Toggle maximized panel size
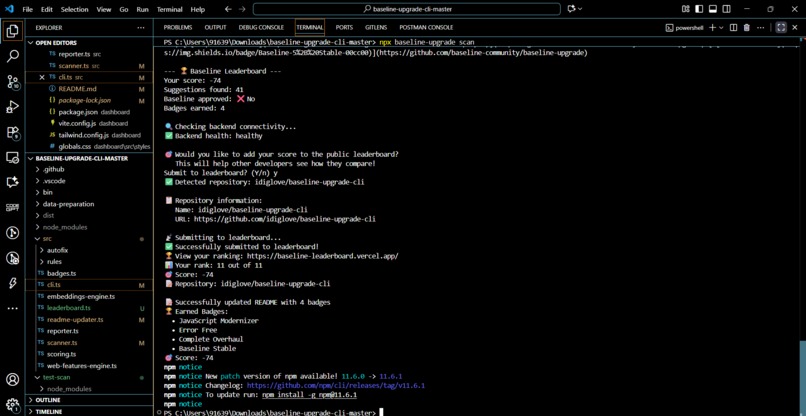The width and height of the screenshot is (806, 416). click(x=781, y=27)
